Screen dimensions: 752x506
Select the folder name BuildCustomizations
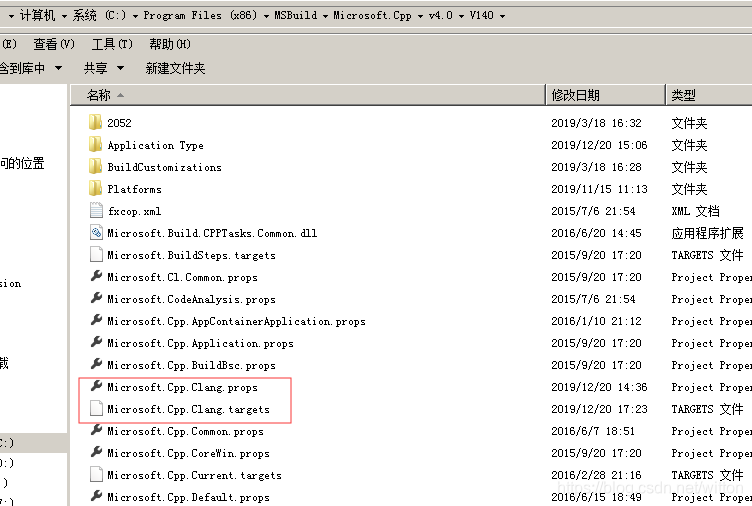point(164,166)
